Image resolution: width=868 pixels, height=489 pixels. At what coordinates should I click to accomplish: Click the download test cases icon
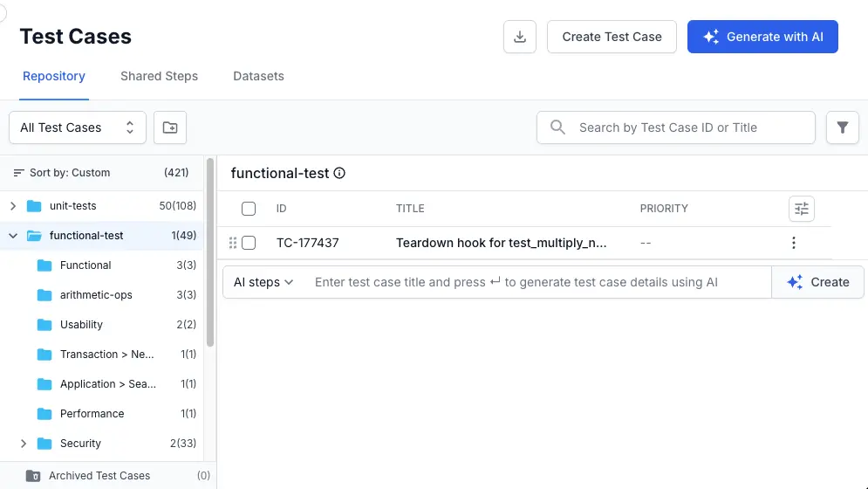[x=520, y=37]
